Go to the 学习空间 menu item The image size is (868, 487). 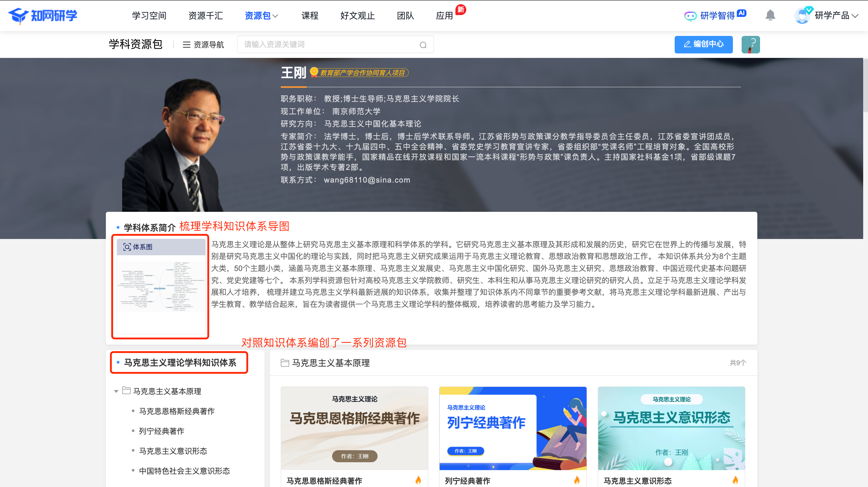click(x=149, y=16)
